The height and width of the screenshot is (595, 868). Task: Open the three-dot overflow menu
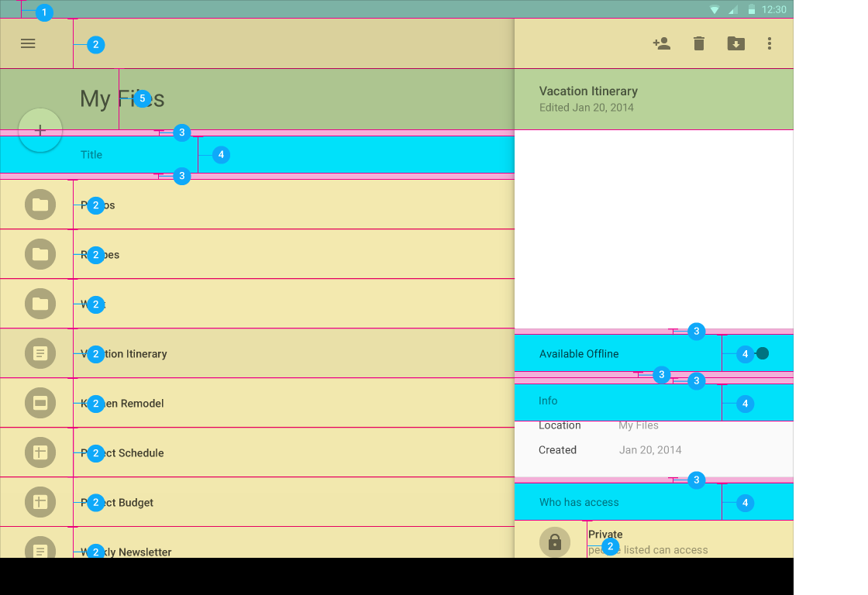[x=769, y=44]
